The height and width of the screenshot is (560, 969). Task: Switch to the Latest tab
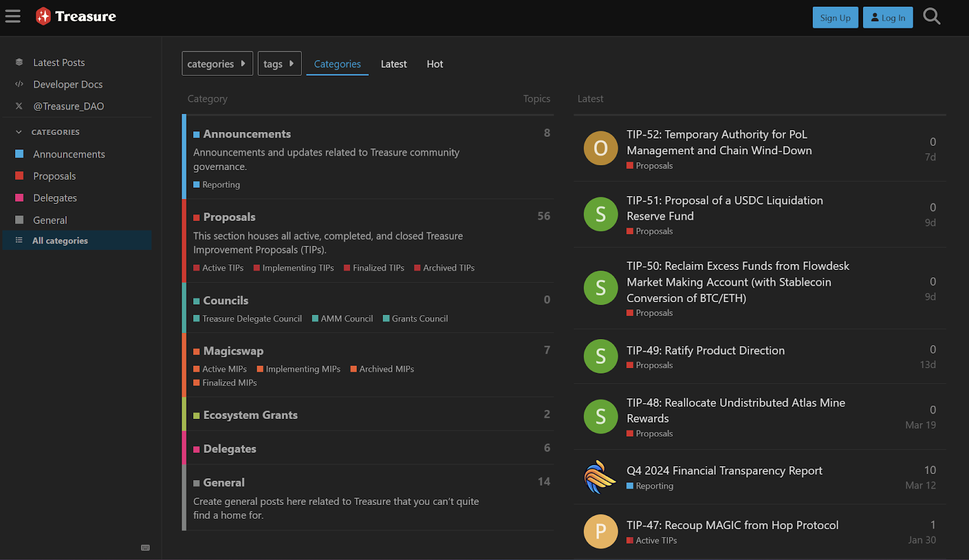pos(394,64)
